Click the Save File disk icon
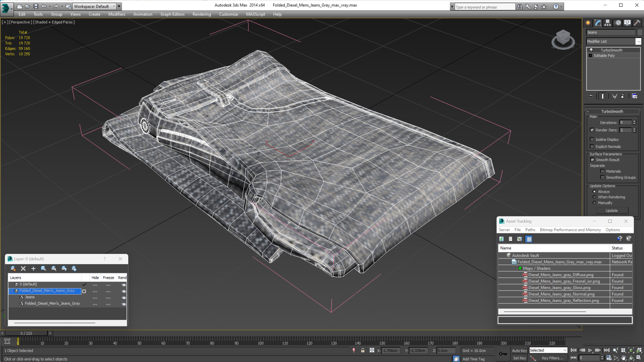The height and width of the screenshot is (362, 644). (36, 6)
